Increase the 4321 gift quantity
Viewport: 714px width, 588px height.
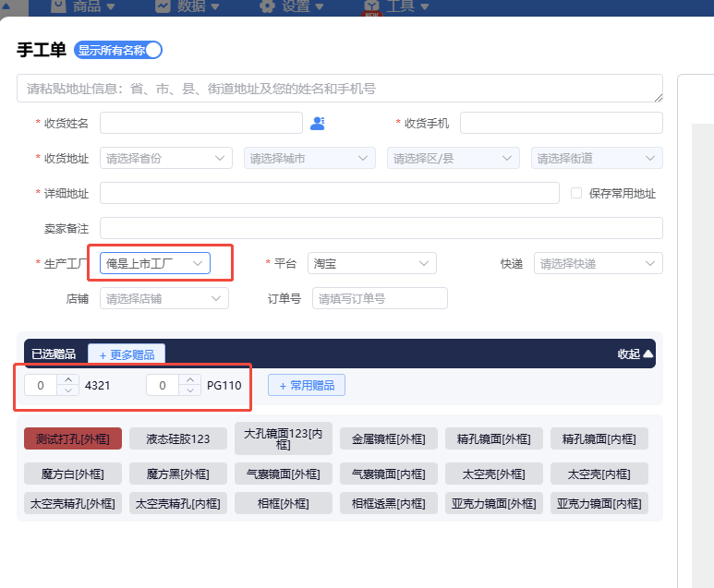tap(68, 379)
